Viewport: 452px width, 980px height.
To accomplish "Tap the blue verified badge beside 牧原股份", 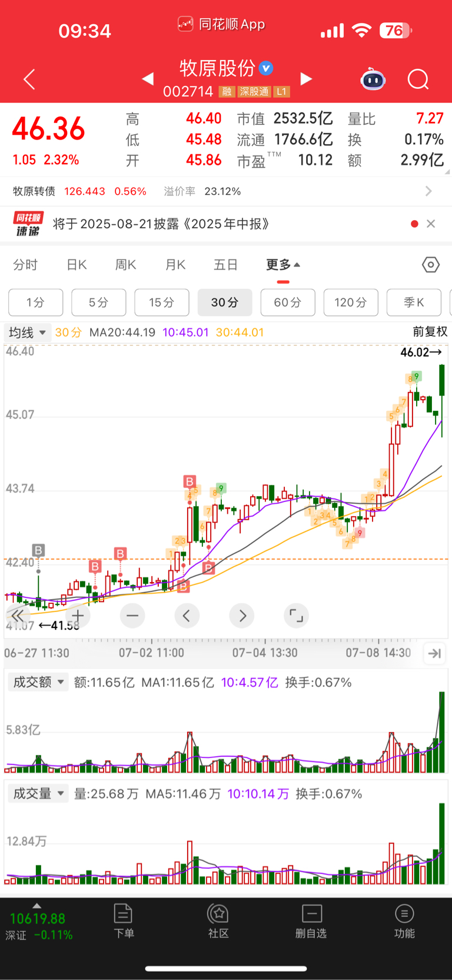I will tap(266, 68).
